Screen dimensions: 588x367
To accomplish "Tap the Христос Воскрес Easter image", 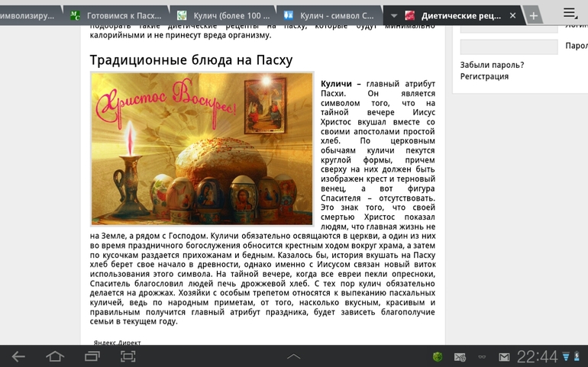I will tap(202, 149).
